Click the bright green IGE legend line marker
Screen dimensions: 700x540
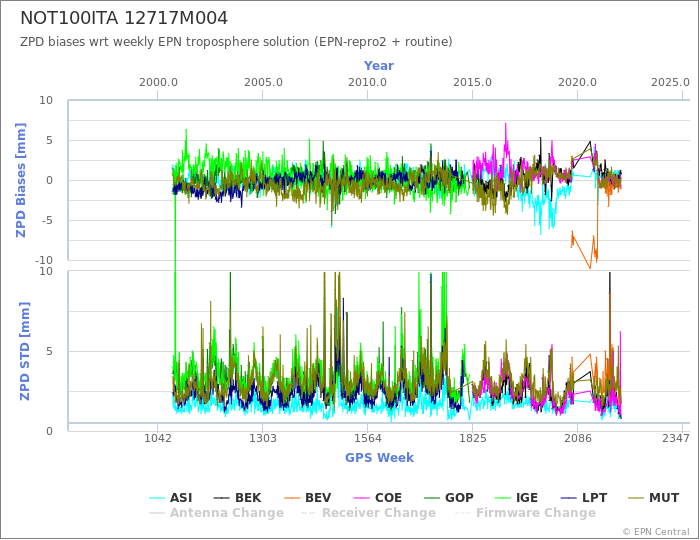click(x=503, y=498)
